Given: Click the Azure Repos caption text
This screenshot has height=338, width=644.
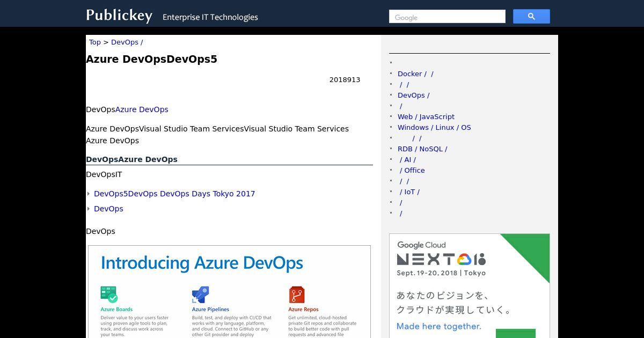Looking at the screenshot, I should [x=303, y=310].
